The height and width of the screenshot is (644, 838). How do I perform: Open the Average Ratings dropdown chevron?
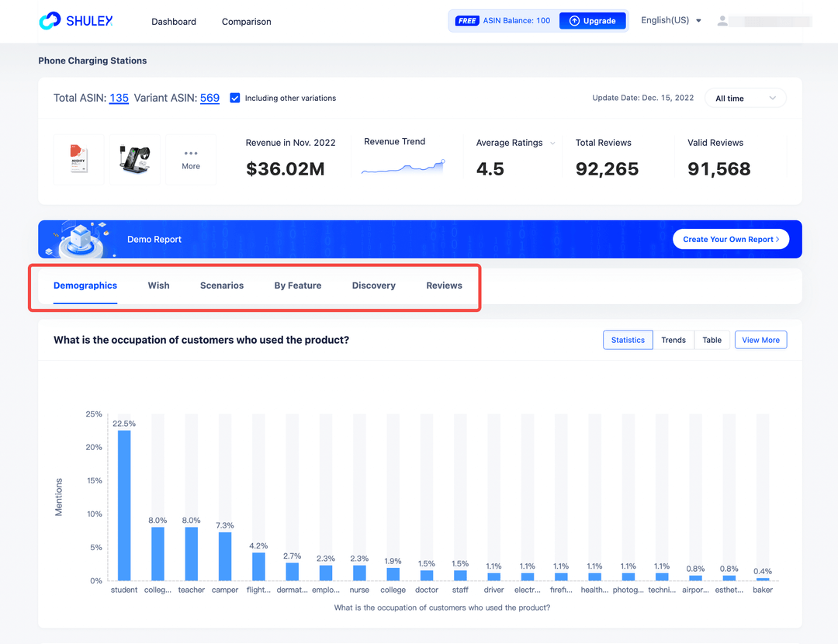pyautogui.click(x=552, y=143)
